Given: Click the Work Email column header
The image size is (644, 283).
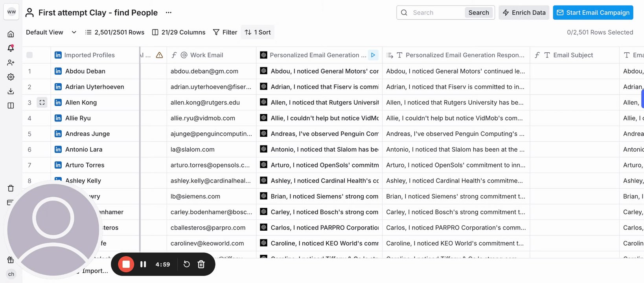Looking at the screenshot, I should pos(212,55).
